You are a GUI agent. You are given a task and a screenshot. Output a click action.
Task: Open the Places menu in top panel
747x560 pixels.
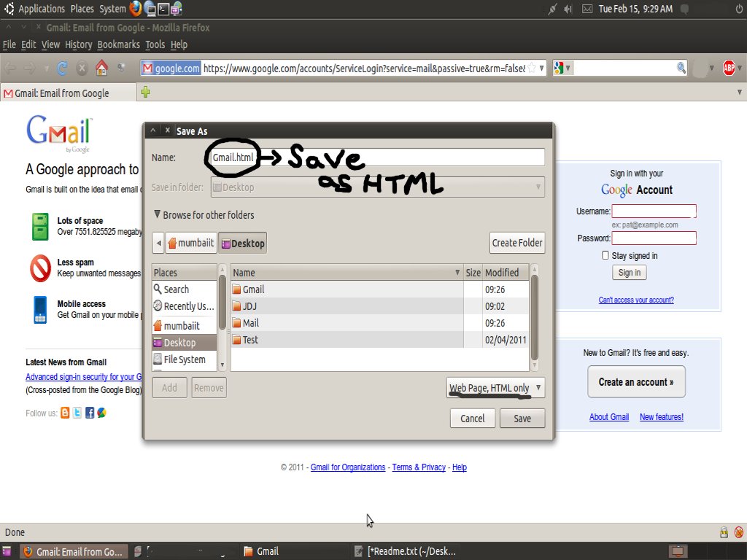[82, 9]
